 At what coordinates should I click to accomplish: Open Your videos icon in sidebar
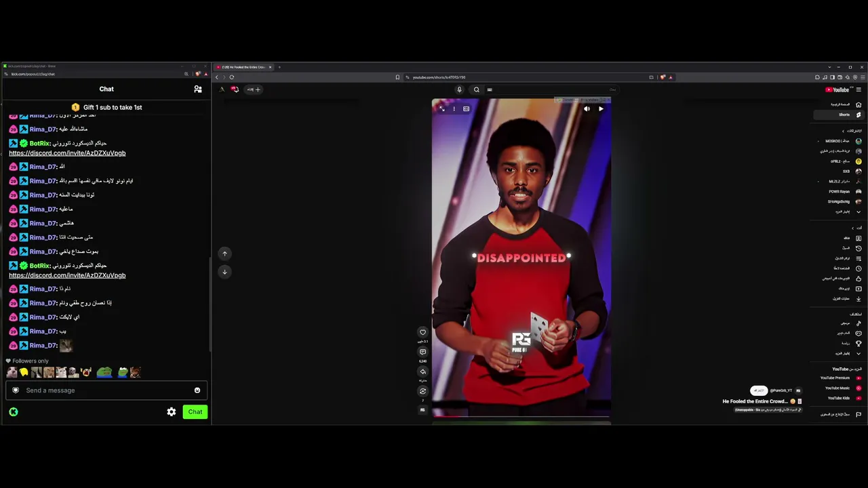click(x=859, y=289)
